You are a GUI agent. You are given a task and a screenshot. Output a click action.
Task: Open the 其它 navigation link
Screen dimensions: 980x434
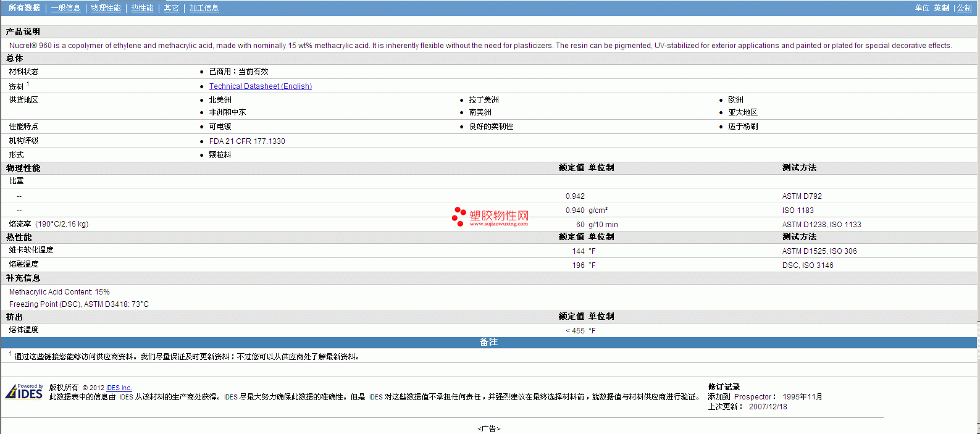click(171, 8)
